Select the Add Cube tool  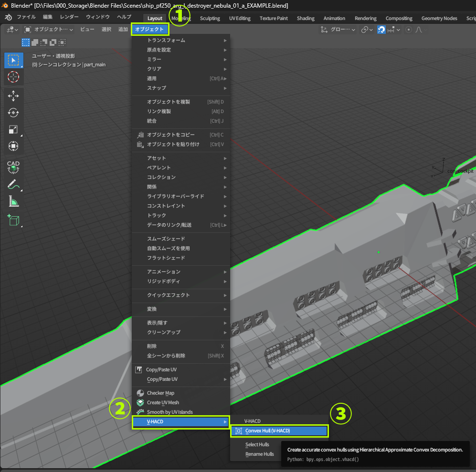point(13,220)
